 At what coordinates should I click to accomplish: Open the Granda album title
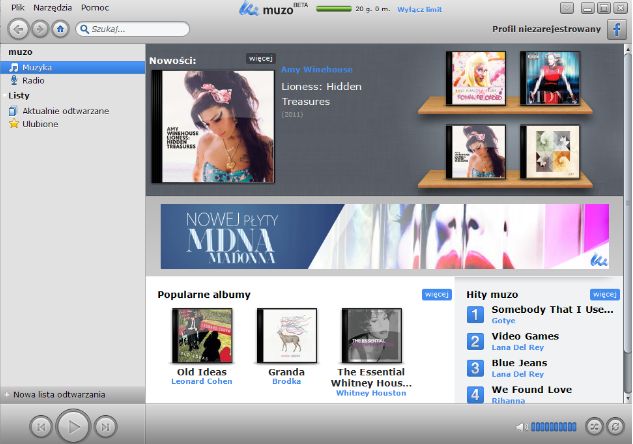[x=287, y=372]
